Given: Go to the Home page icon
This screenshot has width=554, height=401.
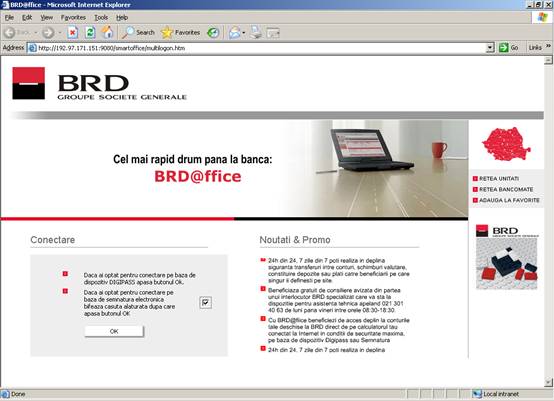Looking at the screenshot, I should tap(108, 33).
